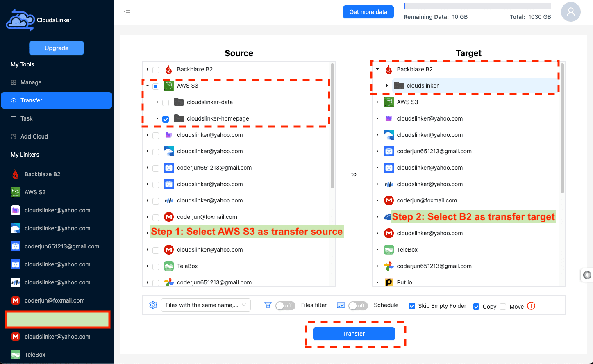Click the cloudslinker folder icon under Target Backblaze B2
Image resolution: width=593 pixels, height=364 pixels.
pos(399,86)
